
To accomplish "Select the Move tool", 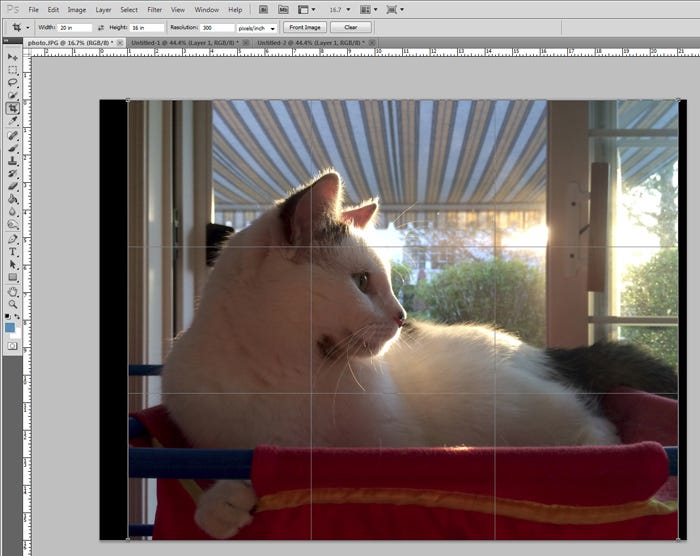I will coord(12,57).
